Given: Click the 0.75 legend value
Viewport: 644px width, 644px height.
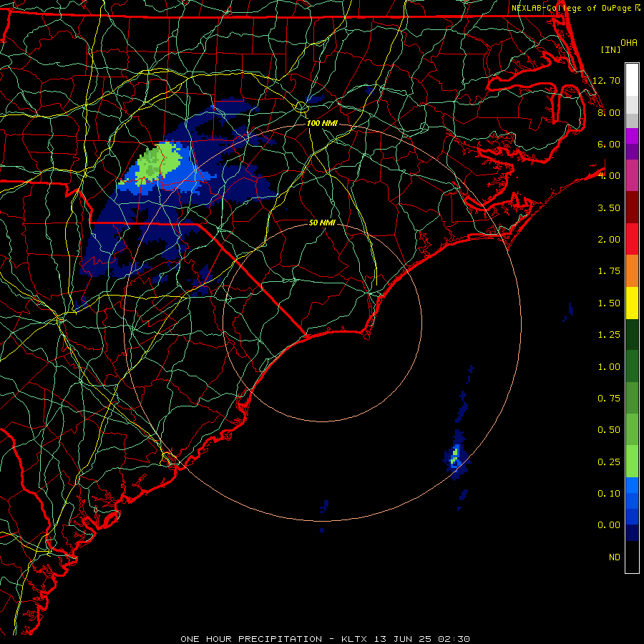Looking at the screenshot, I should [x=609, y=399].
